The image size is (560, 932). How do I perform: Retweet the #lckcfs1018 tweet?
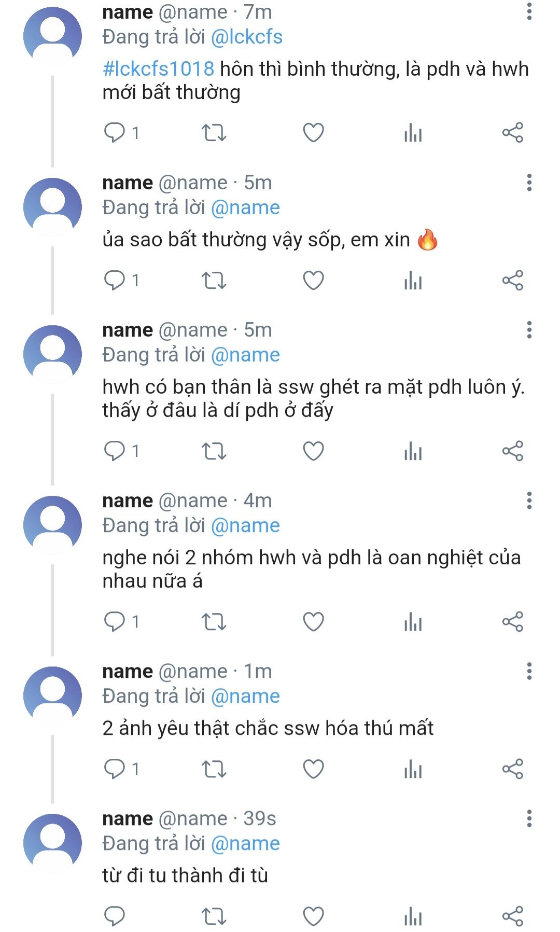(x=214, y=133)
